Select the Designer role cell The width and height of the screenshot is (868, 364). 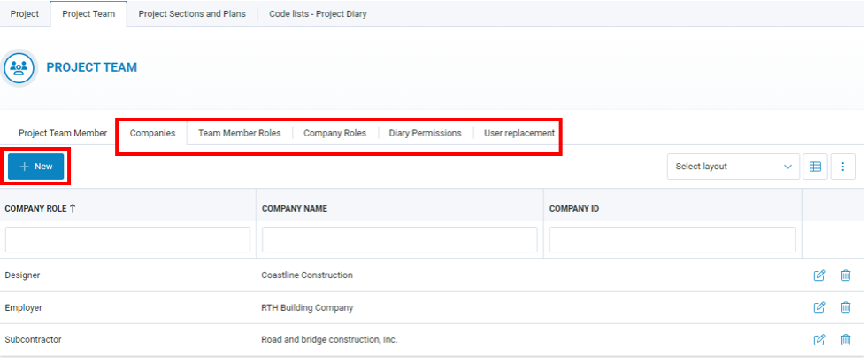pyautogui.click(x=23, y=275)
